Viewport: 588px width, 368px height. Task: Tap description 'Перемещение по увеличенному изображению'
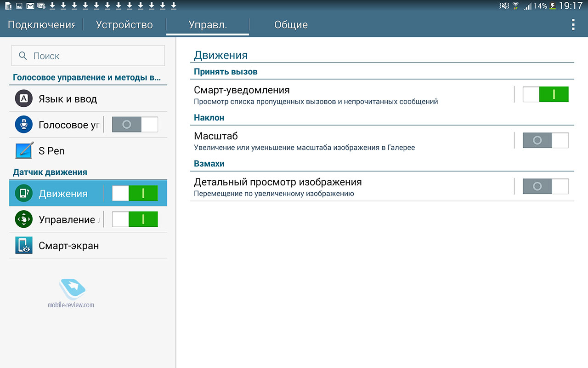tap(274, 194)
